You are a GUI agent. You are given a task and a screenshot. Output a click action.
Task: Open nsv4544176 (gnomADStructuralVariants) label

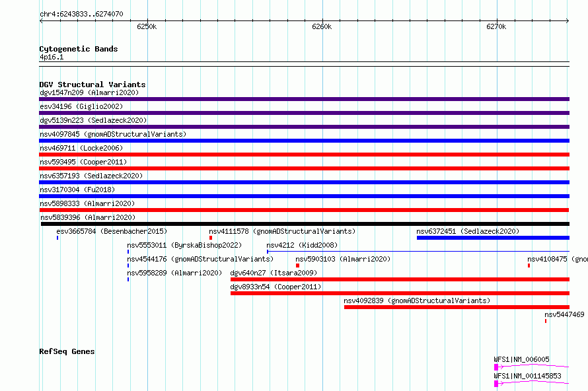[200, 259]
